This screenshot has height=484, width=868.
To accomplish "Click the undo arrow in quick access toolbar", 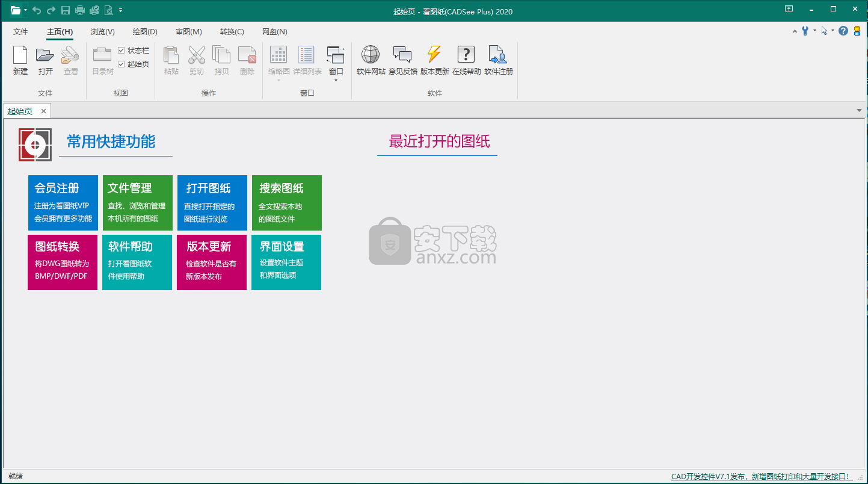I will tap(37, 10).
